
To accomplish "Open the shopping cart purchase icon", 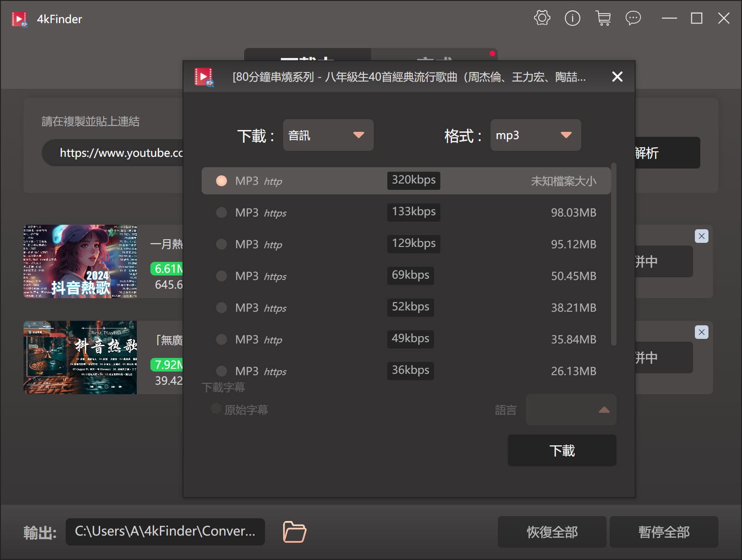I will pos(603,18).
